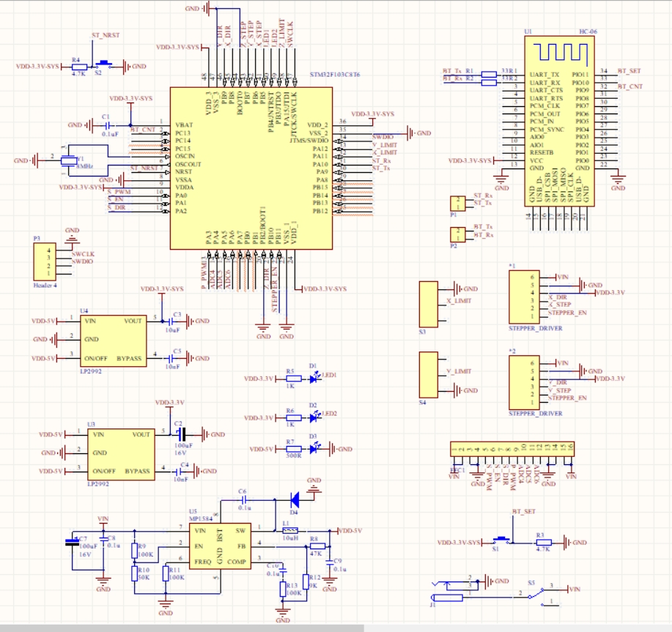Click the BT_SET net label at pin 34
This screenshot has height=632, width=672.
point(629,70)
